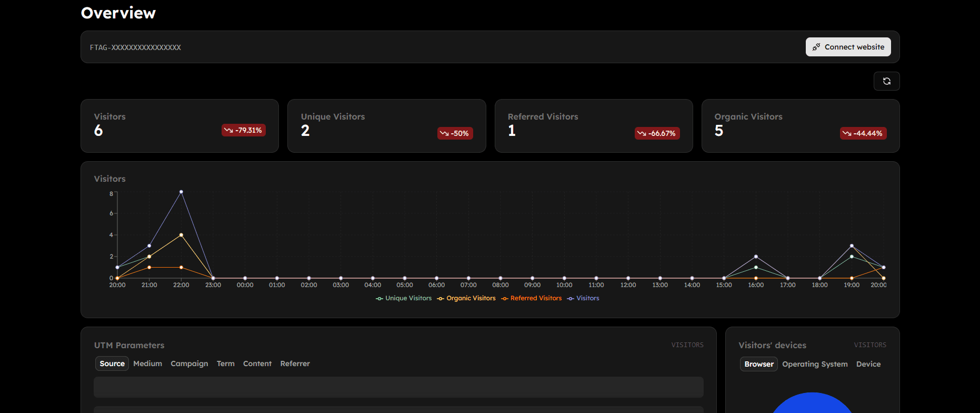The height and width of the screenshot is (413, 980).
Task: Open the Device tab
Action: (868, 364)
